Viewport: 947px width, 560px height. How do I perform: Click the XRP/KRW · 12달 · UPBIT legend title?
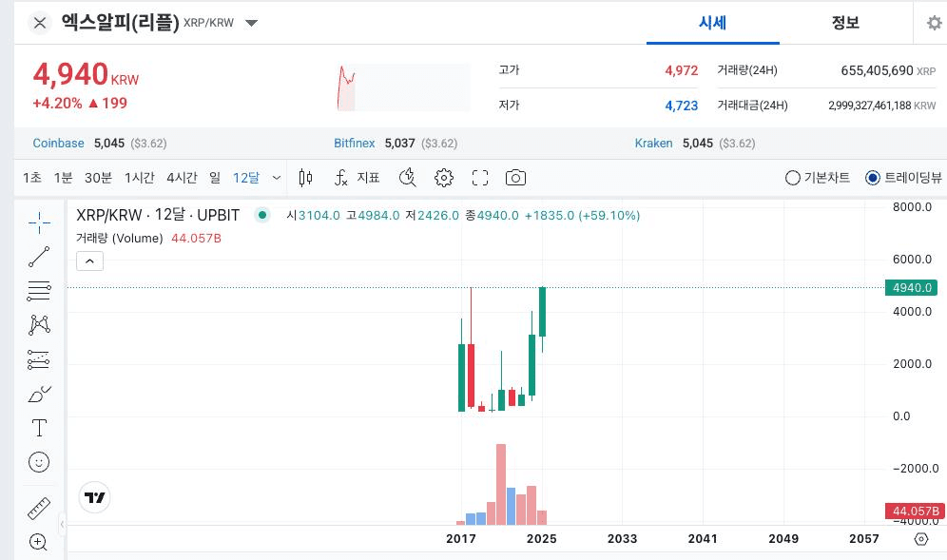[158, 215]
